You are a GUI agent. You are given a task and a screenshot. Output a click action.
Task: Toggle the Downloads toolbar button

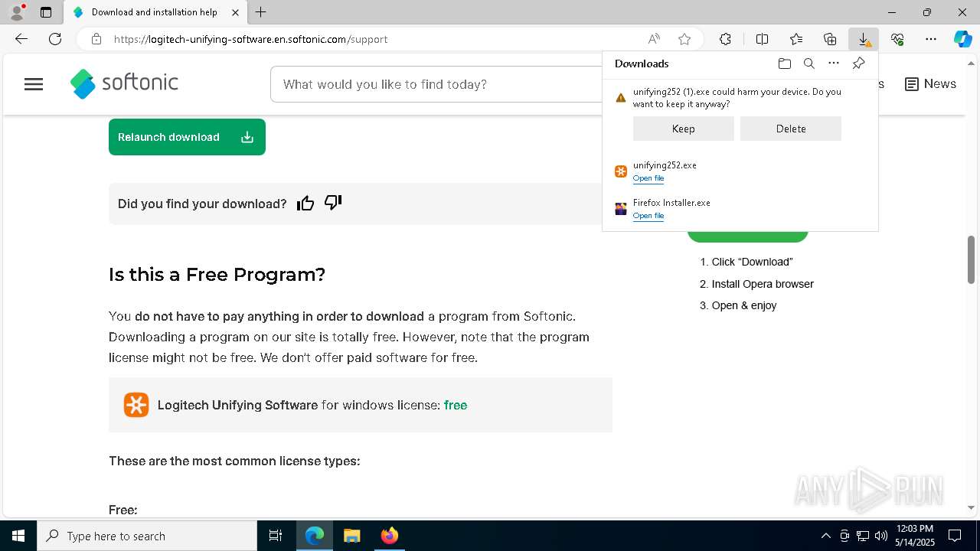click(x=864, y=39)
